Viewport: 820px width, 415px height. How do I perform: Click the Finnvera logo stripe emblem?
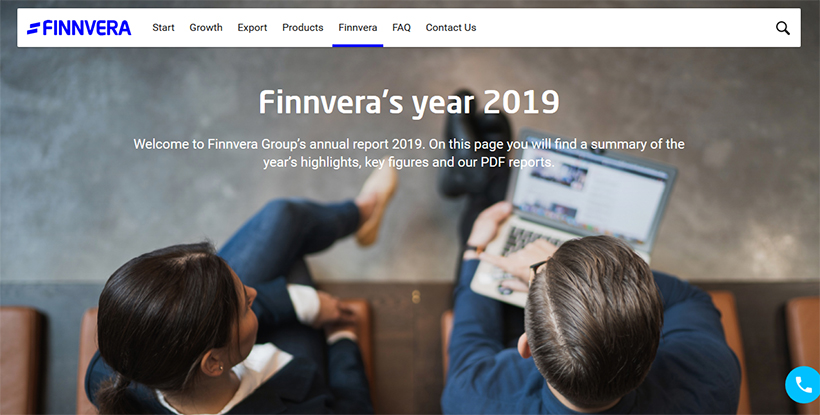(33, 28)
